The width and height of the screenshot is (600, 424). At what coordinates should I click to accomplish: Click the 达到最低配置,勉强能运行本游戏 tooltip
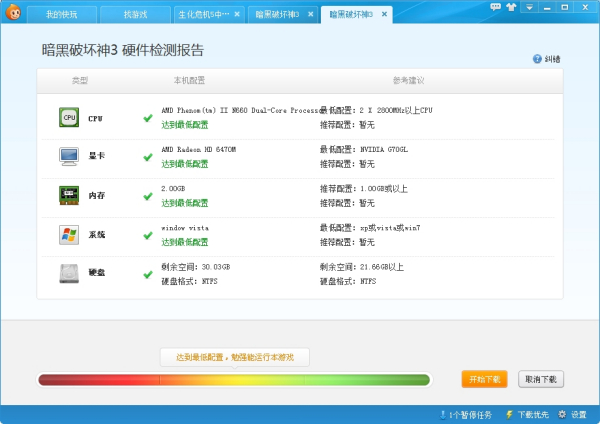tap(235, 357)
